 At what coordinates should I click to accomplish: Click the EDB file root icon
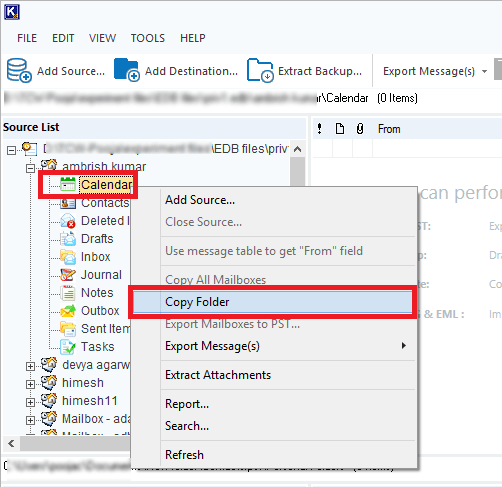click(30, 149)
